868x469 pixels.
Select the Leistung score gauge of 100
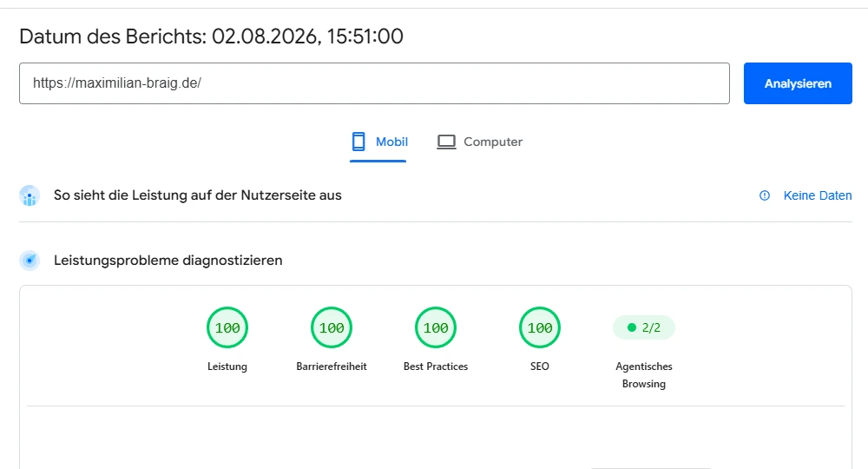pyautogui.click(x=227, y=327)
